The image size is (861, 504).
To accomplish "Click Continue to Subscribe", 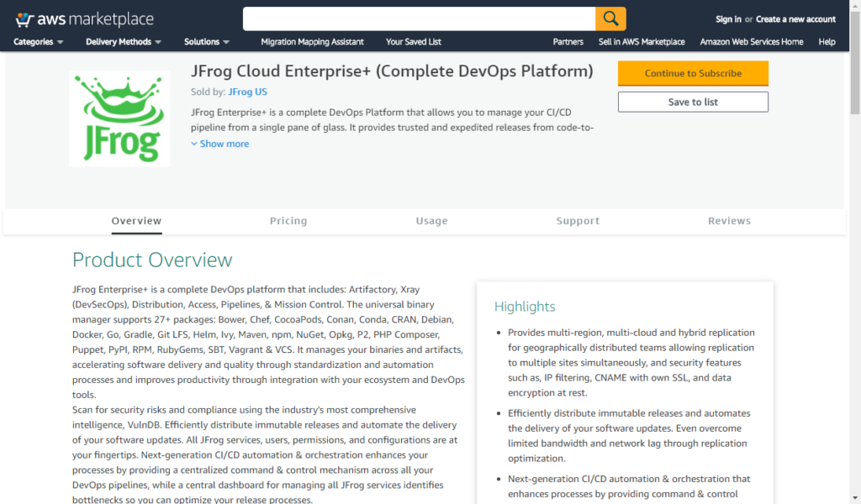I will coord(692,74).
